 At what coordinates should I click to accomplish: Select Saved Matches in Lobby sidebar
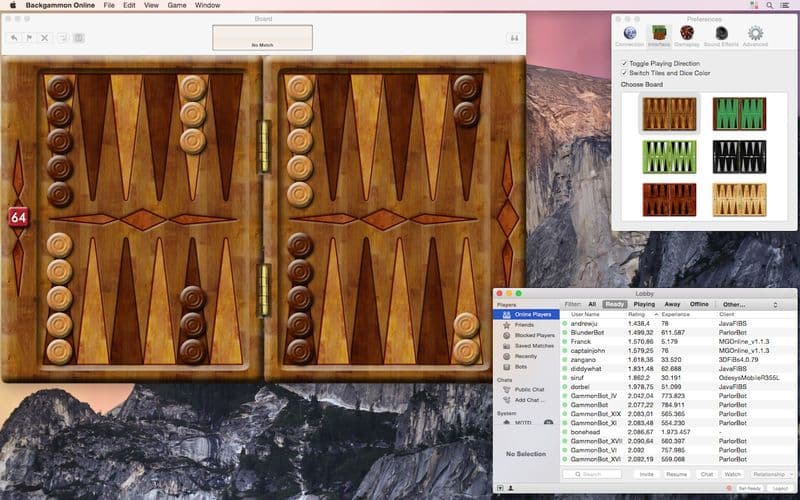[x=526, y=346]
